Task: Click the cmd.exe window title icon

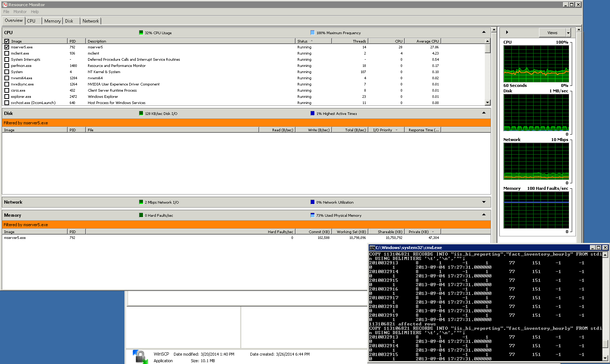Action: click(x=372, y=248)
